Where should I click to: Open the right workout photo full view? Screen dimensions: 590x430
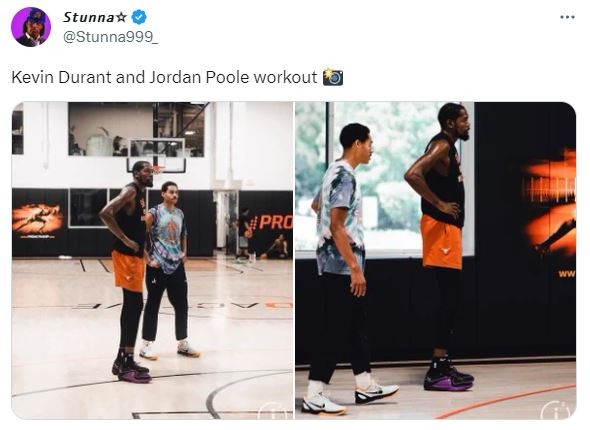[435, 260]
